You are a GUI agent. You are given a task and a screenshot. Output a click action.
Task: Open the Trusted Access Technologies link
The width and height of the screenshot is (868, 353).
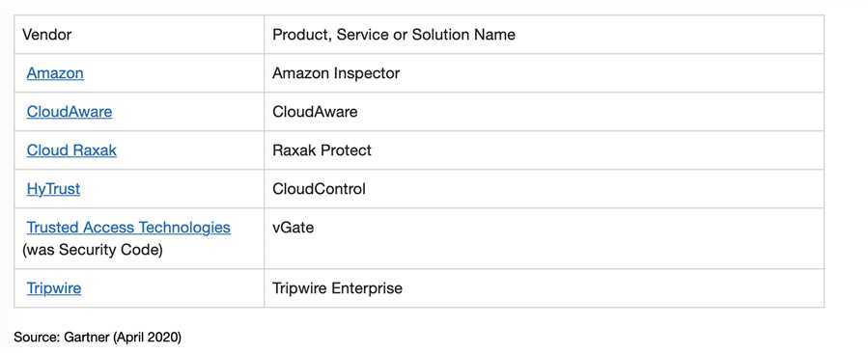click(x=128, y=228)
